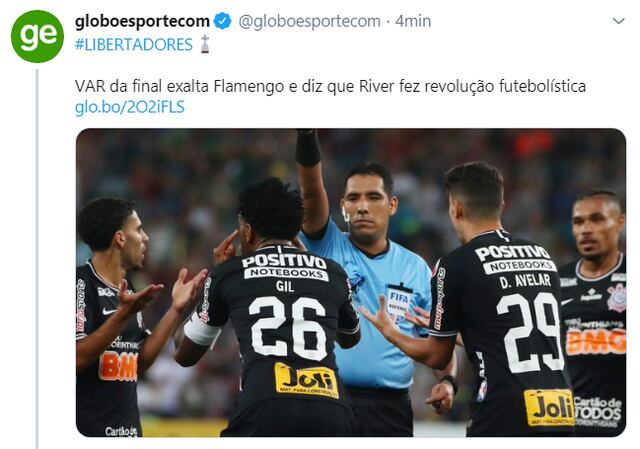Click the FIFA referee badge on shirt
The image size is (640, 449).
pos(399,299)
